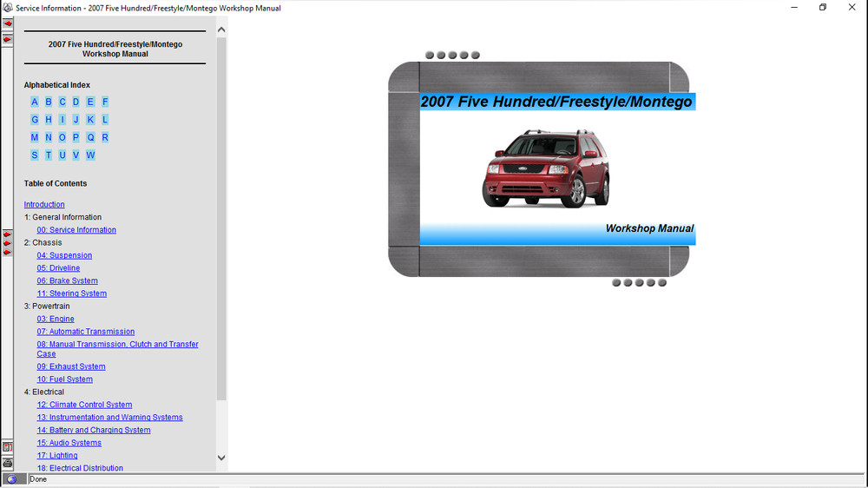Open 17: Lighting section
This screenshot has width=868, height=488.
[x=57, y=456]
